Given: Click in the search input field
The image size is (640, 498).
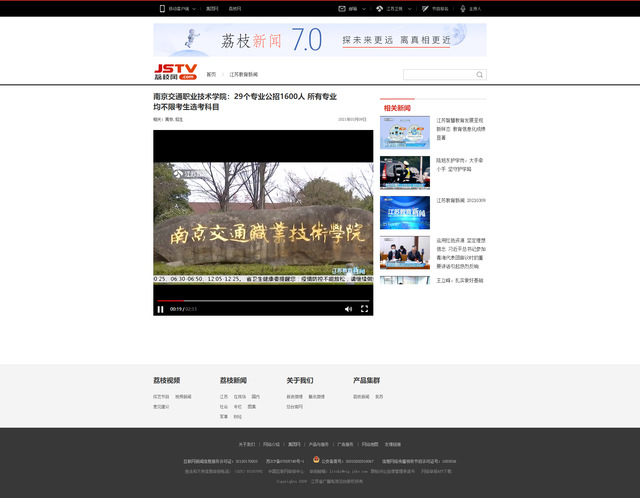Looking at the screenshot, I should coord(438,75).
